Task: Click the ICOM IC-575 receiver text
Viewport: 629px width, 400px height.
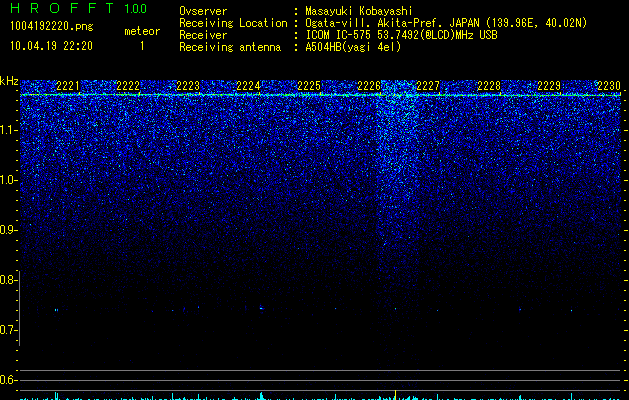Action: 401,35
